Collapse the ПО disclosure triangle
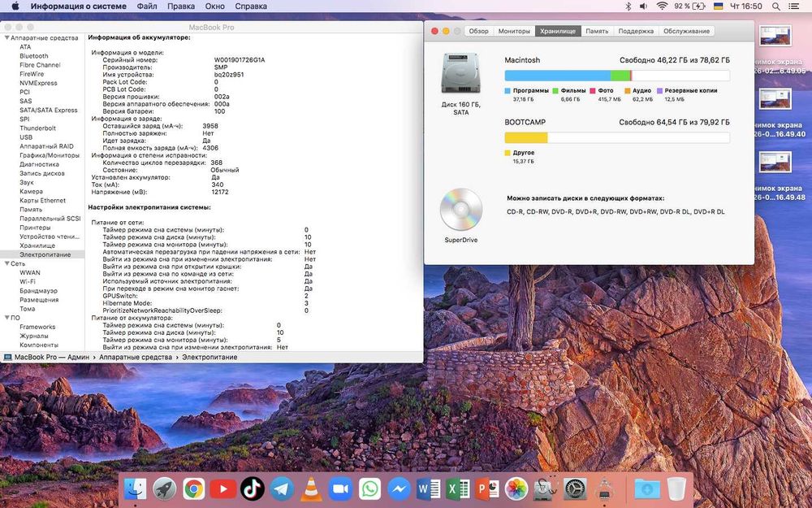The width and height of the screenshot is (812, 508). [6, 318]
